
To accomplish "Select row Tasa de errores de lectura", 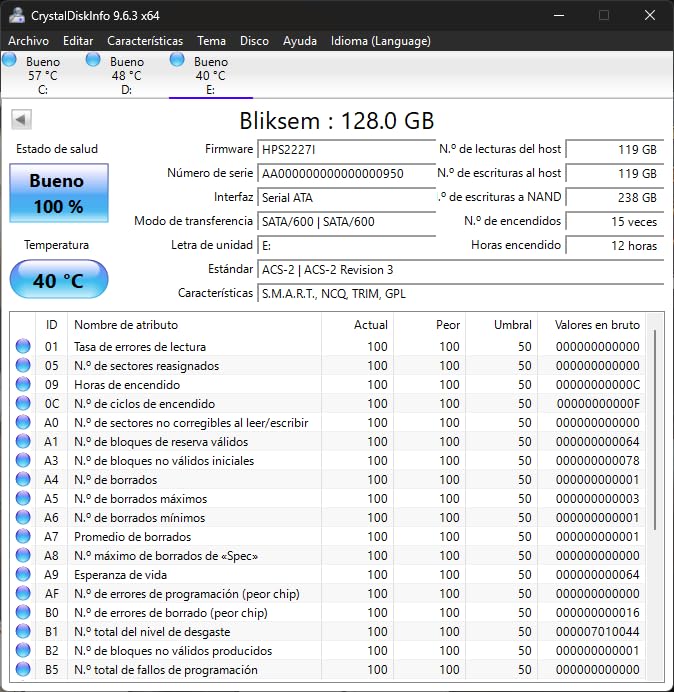I will (x=328, y=346).
